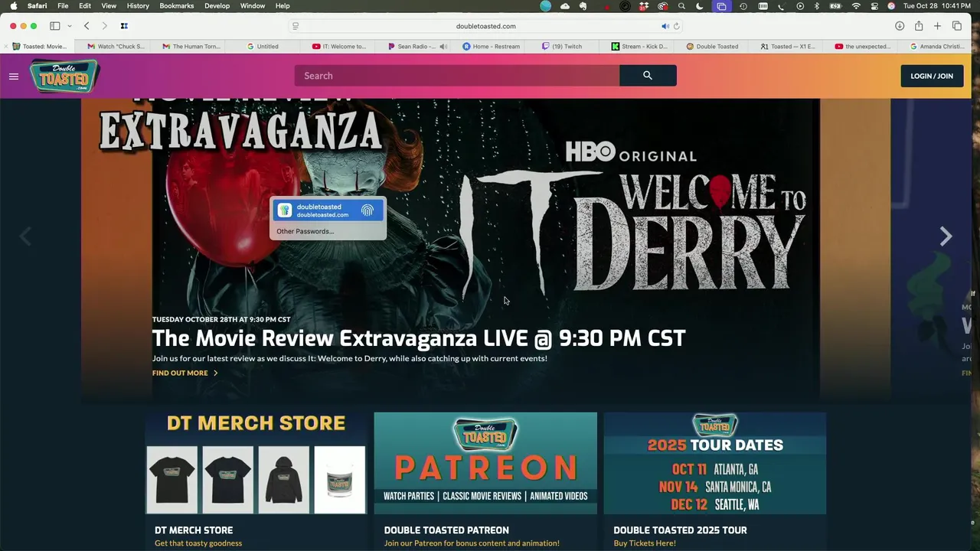Toggle the Safari sidebar button

55,26
